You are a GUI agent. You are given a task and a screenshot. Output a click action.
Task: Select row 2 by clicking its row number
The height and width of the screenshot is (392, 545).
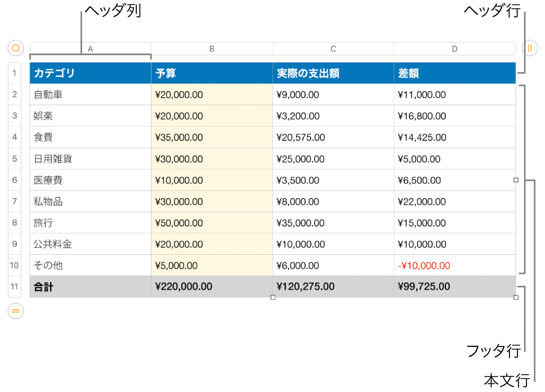pyautogui.click(x=14, y=94)
